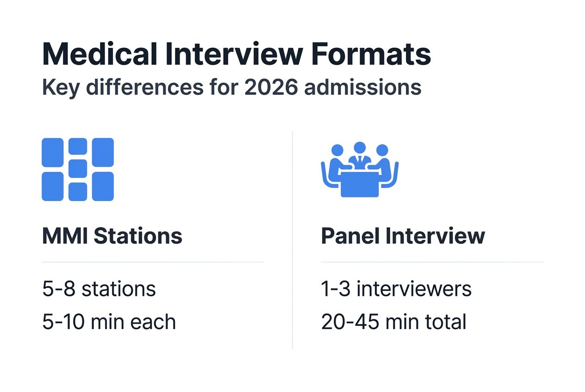Image resolution: width=585 pixels, height=392 pixels.
Task: Click the vertical divider between the two columns
Action: [292, 240]
